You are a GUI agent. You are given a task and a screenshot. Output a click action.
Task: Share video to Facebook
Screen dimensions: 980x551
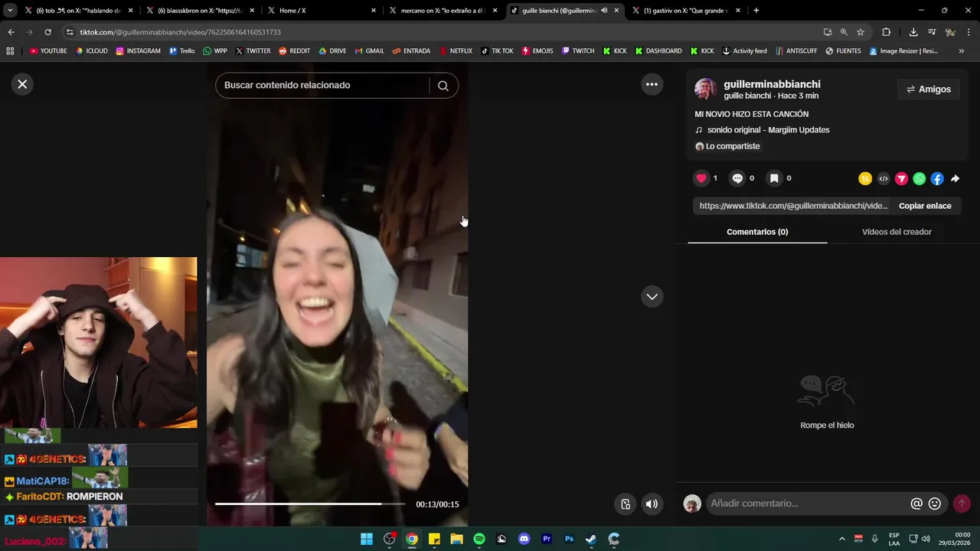[937, 179]
